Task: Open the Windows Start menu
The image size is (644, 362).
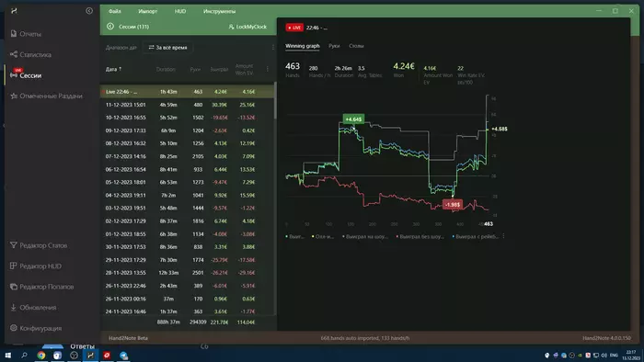Action: [7, 356]
